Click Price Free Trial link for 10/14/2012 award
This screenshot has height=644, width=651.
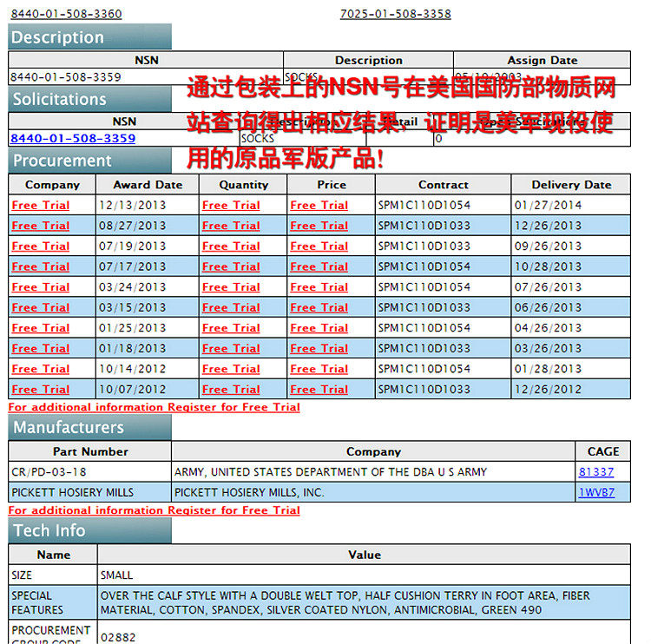[x=319, y=369]
